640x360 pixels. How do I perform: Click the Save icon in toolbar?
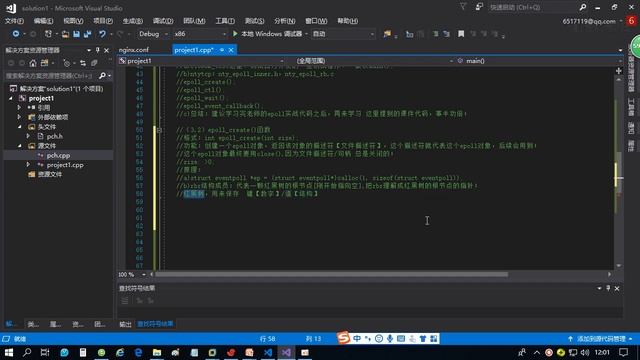click(x=76, y=34)
